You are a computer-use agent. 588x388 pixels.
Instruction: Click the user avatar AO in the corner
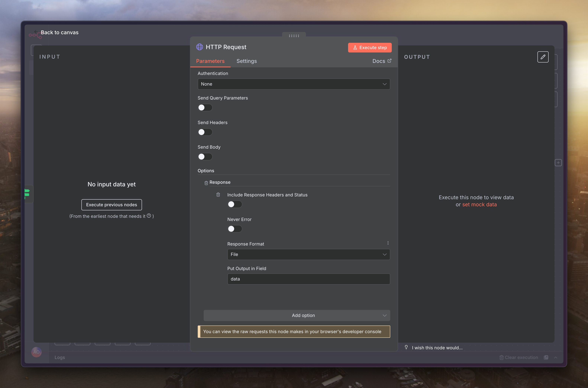click(x=36, y=352)
